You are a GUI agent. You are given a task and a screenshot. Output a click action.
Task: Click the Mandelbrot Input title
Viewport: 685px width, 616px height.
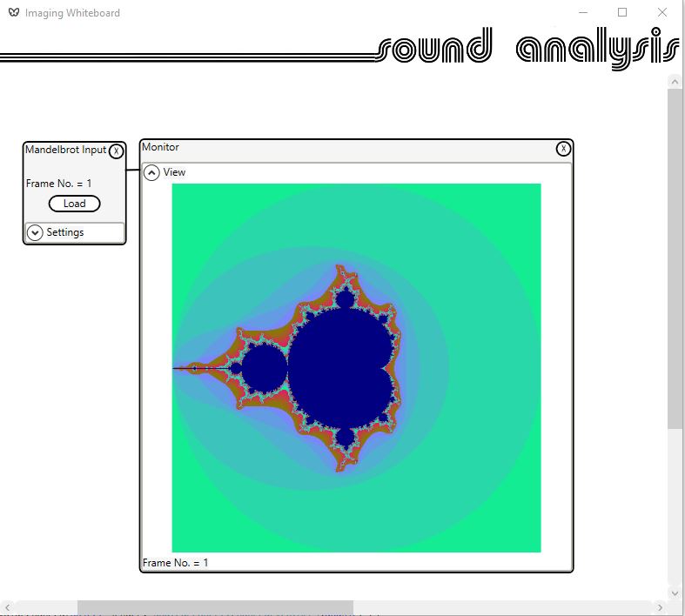click(65, 150)
